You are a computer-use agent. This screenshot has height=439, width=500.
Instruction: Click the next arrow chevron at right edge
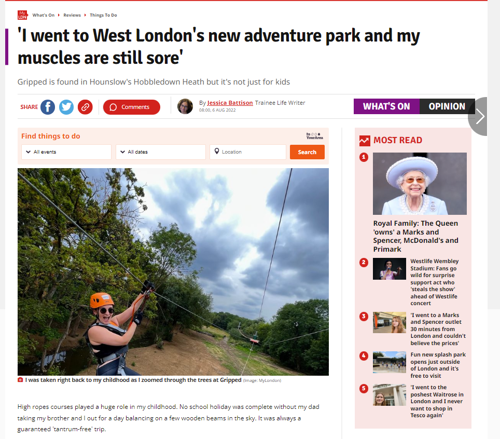480,117
